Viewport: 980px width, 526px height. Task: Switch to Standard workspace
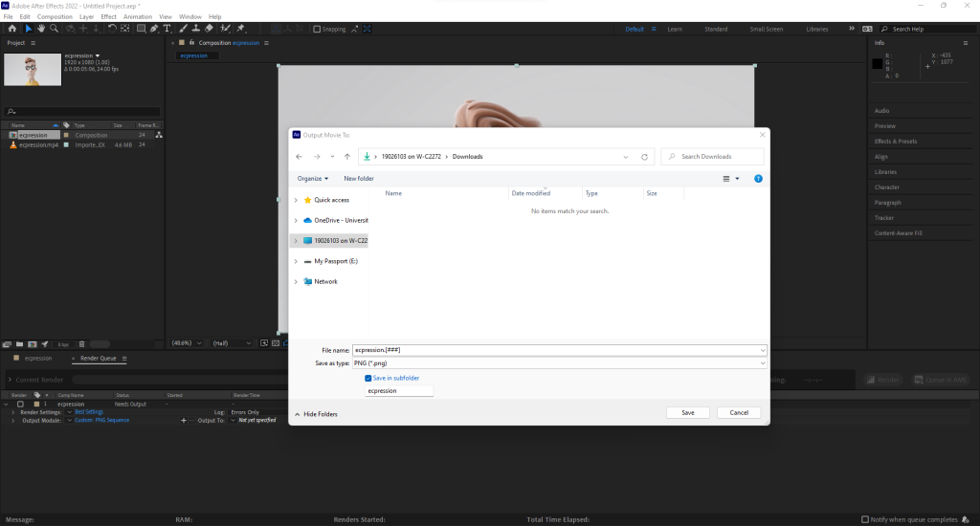pos(716,29)
